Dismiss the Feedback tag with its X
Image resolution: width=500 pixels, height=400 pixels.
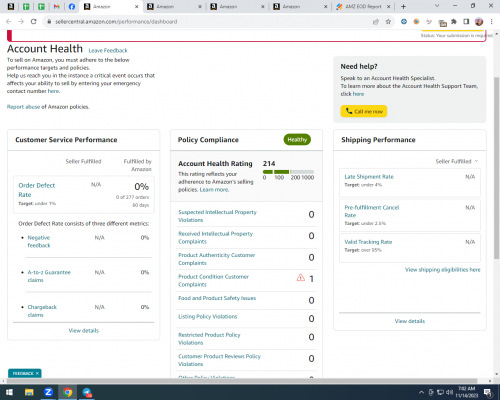click(x=37, y=373)
